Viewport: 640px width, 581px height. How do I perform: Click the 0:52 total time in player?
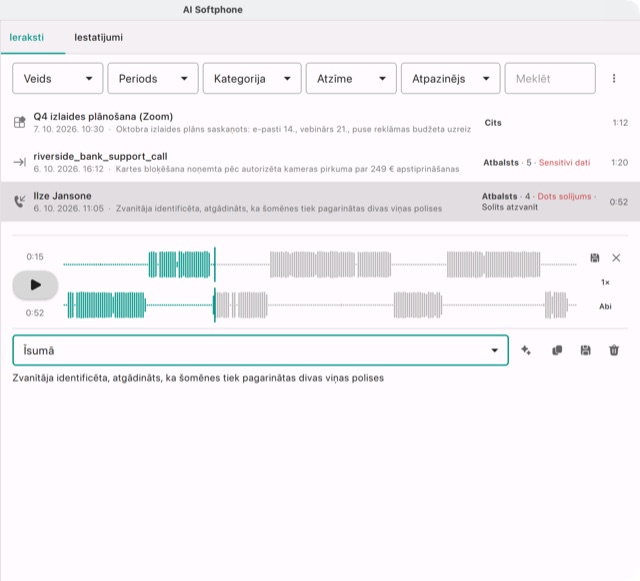[35, 313]
